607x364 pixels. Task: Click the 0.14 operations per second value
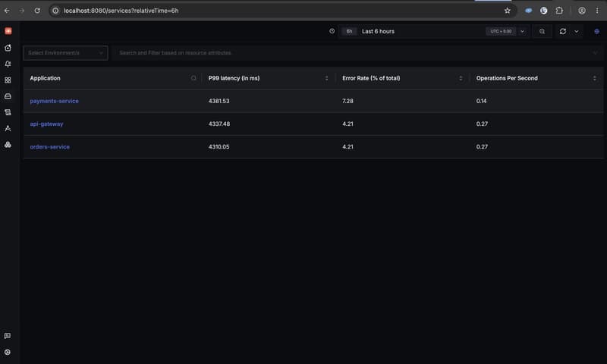point(481,101)
